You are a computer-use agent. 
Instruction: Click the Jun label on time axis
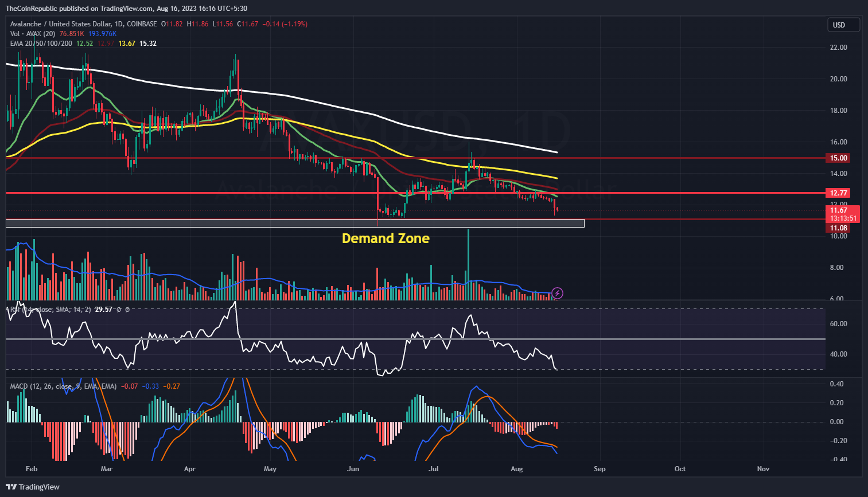tap(353, 469)
